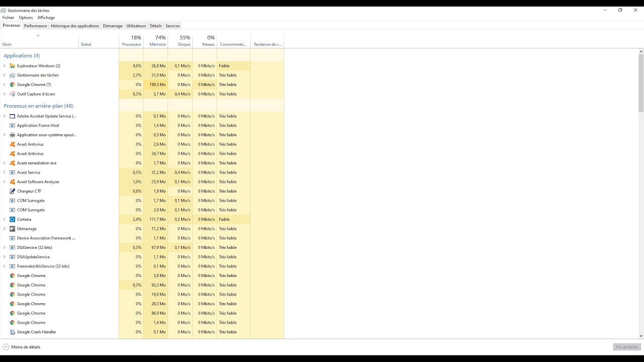Select the Applications (4) group heading

(22, 56)
